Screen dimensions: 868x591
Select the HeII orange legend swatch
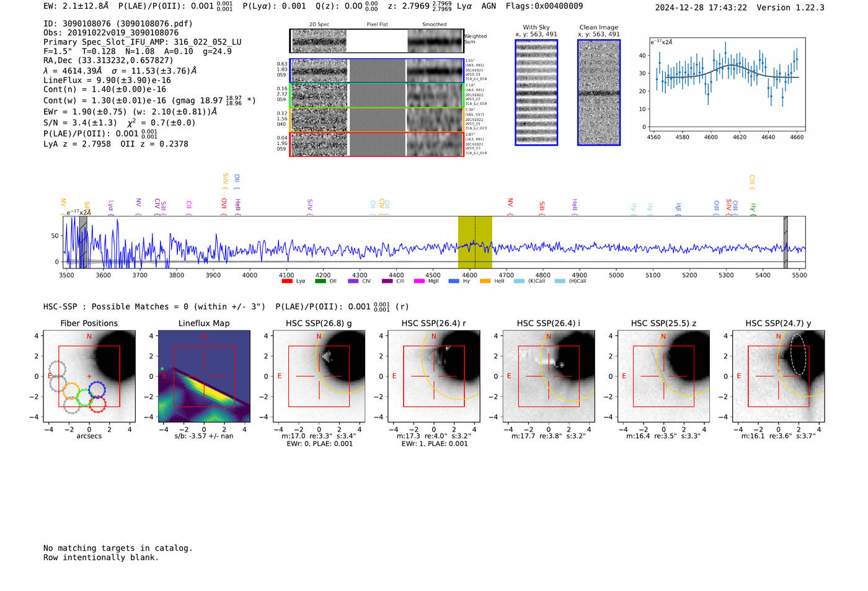pos(485,281)
